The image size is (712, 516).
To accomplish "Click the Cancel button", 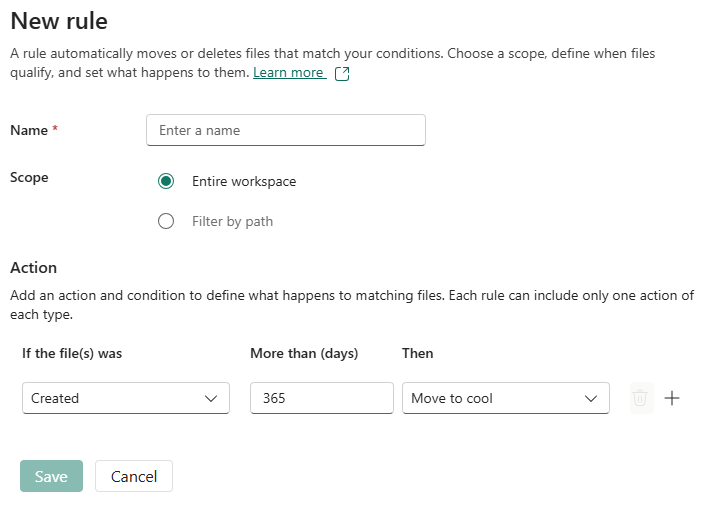I will pyautogui.click(x=134, y=476).
